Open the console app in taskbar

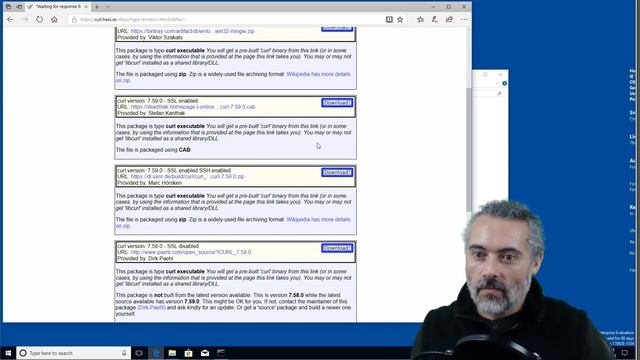click(221, 353)
